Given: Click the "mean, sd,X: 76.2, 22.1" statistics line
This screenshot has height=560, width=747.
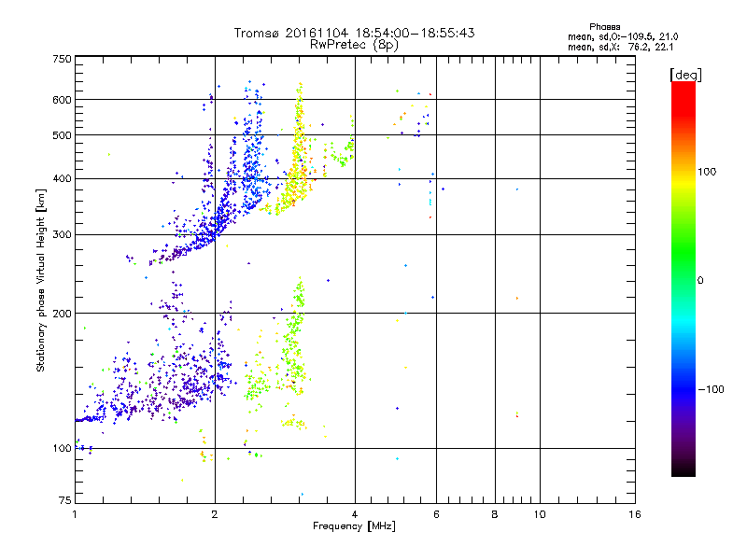Looking at the screenshot, I should pyautogui.click(x=620, y=47).
